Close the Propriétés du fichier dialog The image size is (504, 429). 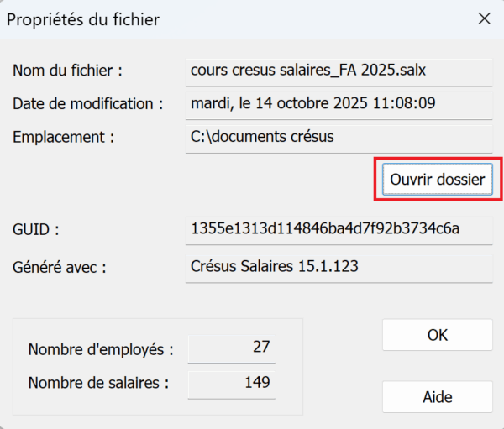[x=483, y=18]
